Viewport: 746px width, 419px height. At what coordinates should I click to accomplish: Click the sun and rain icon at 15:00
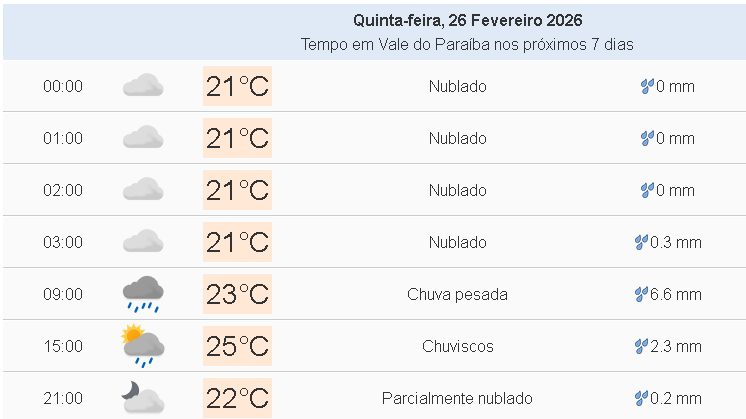pos(143,346)
